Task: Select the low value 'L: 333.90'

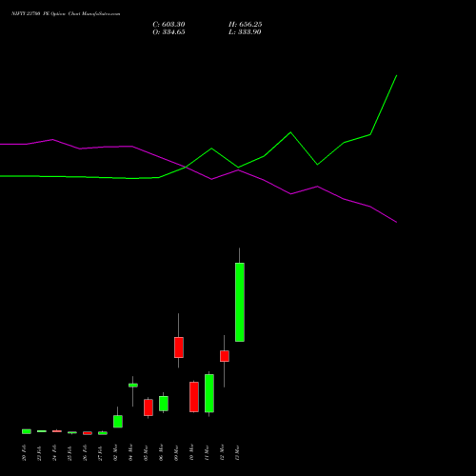Action: (x=245, y=32)
